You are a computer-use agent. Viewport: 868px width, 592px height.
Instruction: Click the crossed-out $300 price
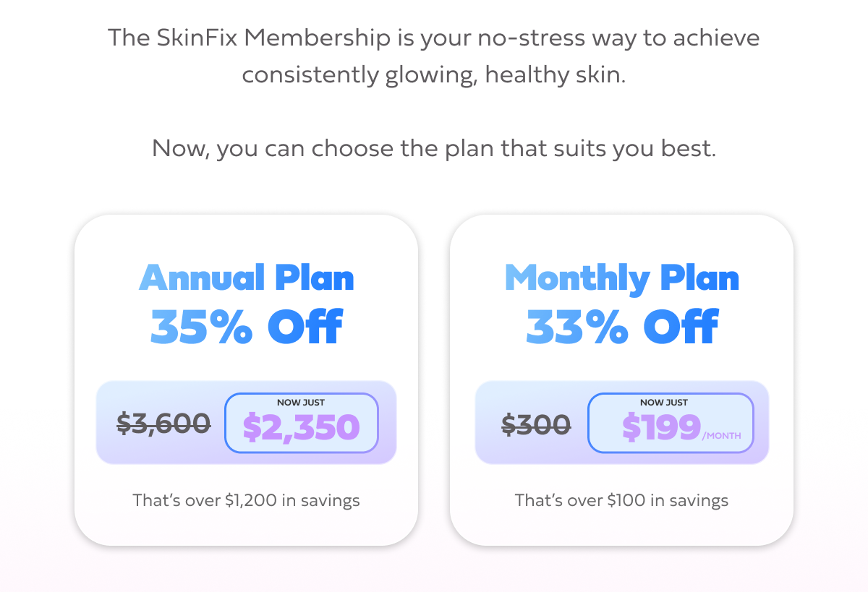[536, 424]
